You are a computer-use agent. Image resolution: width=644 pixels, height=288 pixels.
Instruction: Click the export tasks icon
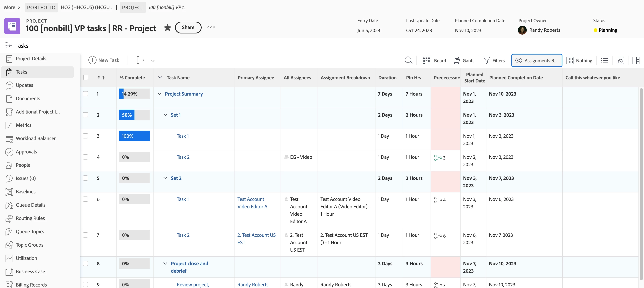coord(141,60)
